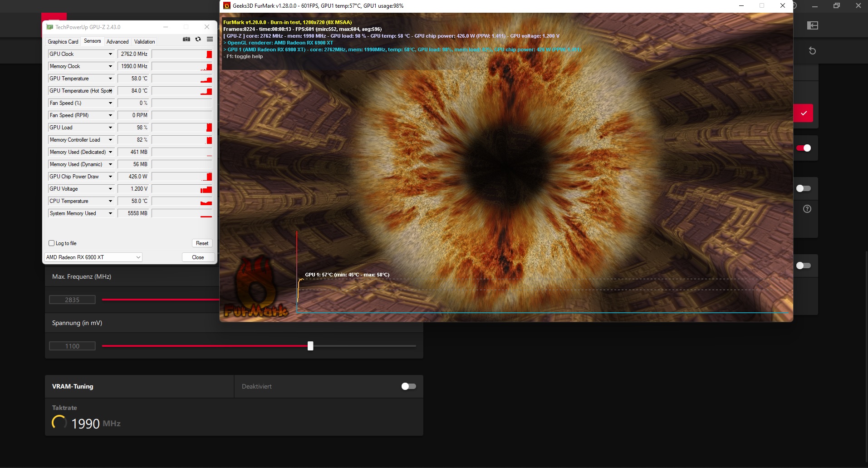Click the Hot Spot temperature value 84.0 °C
868x468 pixels.
pyautogui.click(x=133, y=91)
